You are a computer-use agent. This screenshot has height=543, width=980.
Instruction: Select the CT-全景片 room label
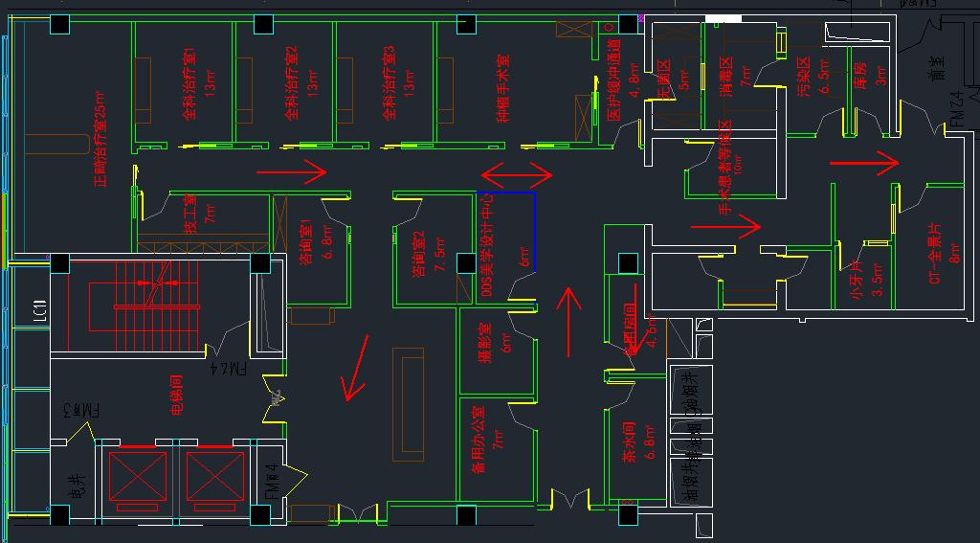tap(935, 252)
